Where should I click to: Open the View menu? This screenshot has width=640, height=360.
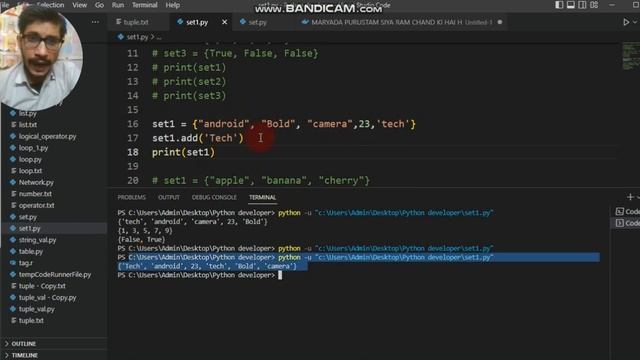(x=79, y=5)
